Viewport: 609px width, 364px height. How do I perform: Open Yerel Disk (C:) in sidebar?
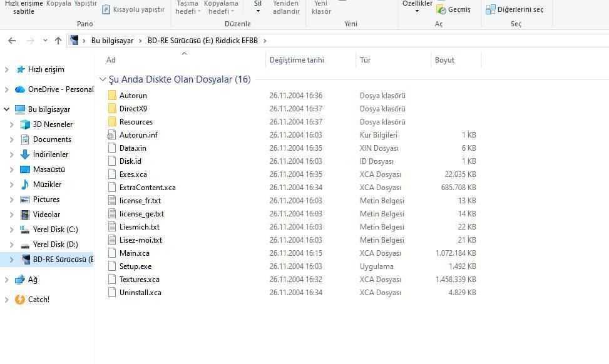pyautogui.click(x=55, y=230)
